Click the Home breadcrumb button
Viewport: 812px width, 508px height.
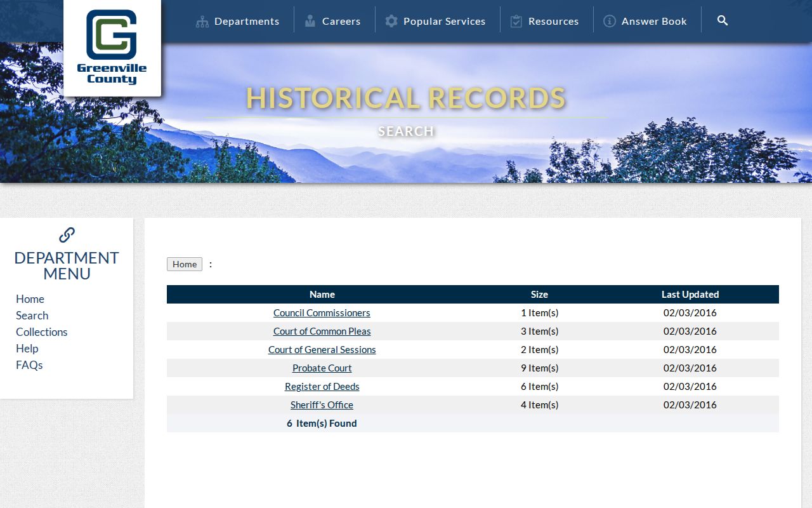click(185, 264)
